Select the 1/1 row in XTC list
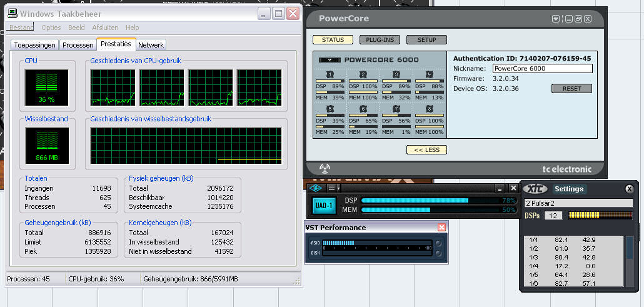This screenshot has height=307, width=644. (574, 239)
